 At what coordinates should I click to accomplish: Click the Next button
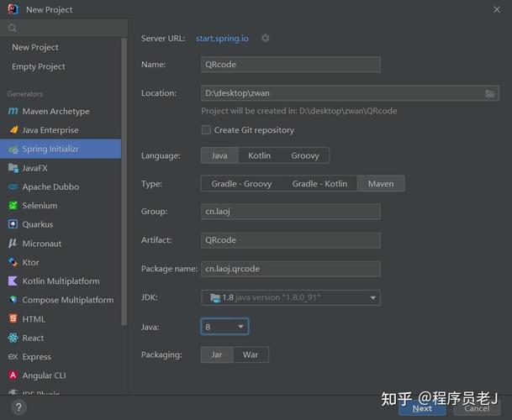pyautogui.click(x=422, y=408)
